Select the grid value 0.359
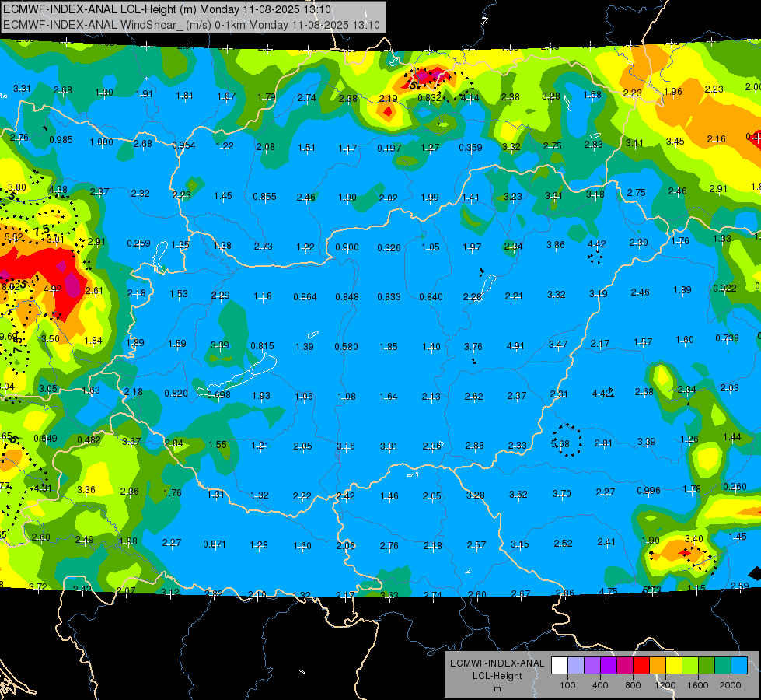Image resolution: width=761 pixels, height=700 pixels. click(x=471, y=147)
